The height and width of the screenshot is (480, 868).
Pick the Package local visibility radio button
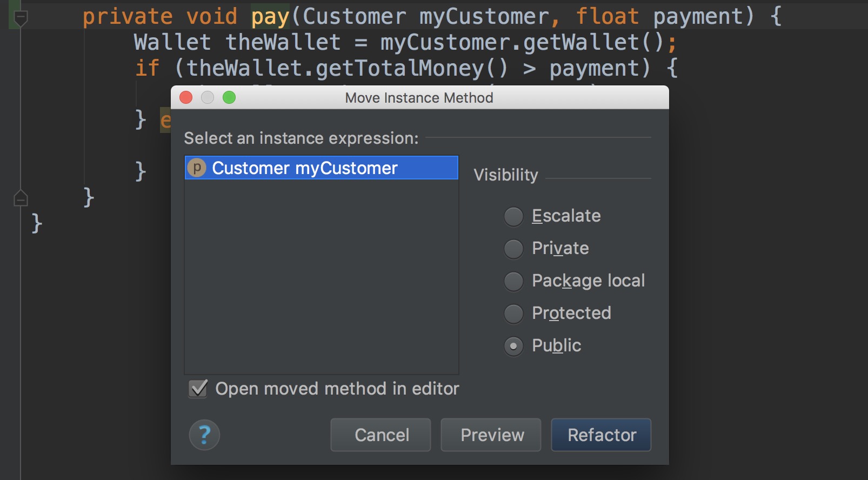pyautogui.click(x=513, y=281)
